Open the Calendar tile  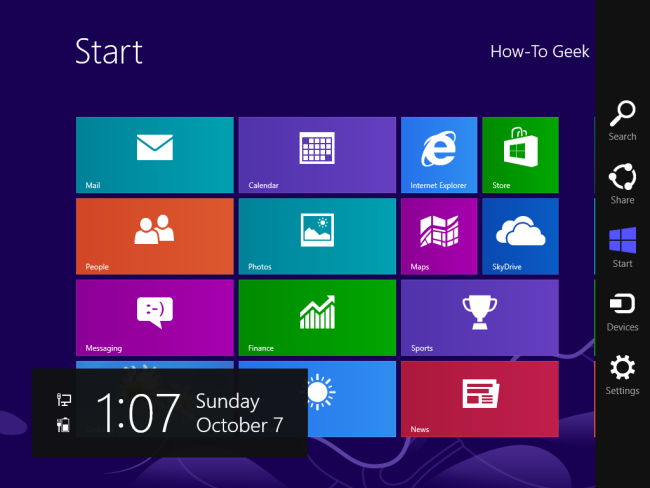pos(317,155)
